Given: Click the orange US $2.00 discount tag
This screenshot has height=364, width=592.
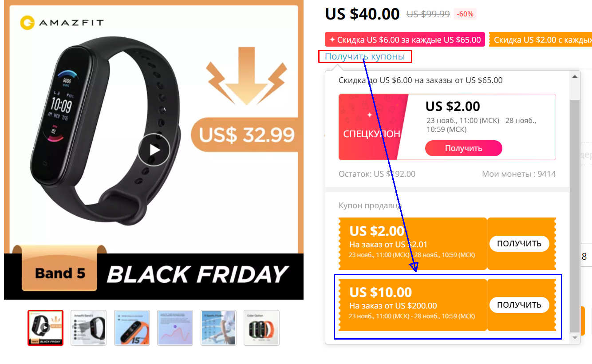Looking at the screenshot, I should [x=541, y=40].
